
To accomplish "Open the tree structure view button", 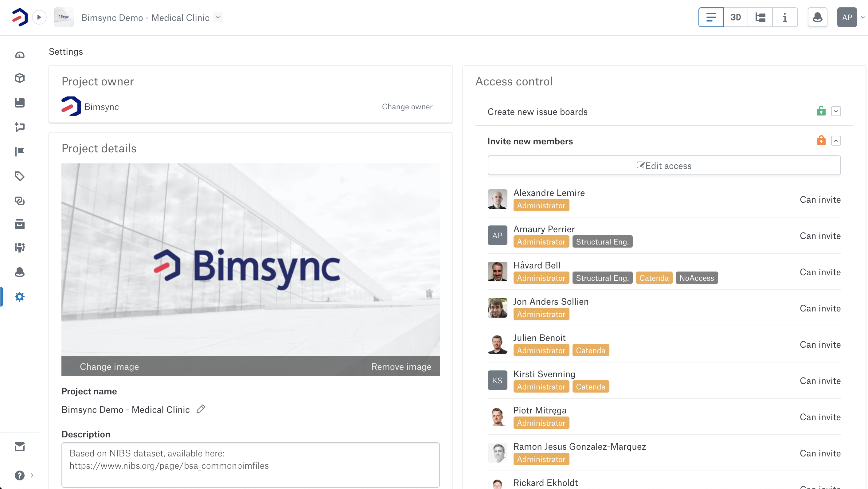I will click(x=760, y=17).
